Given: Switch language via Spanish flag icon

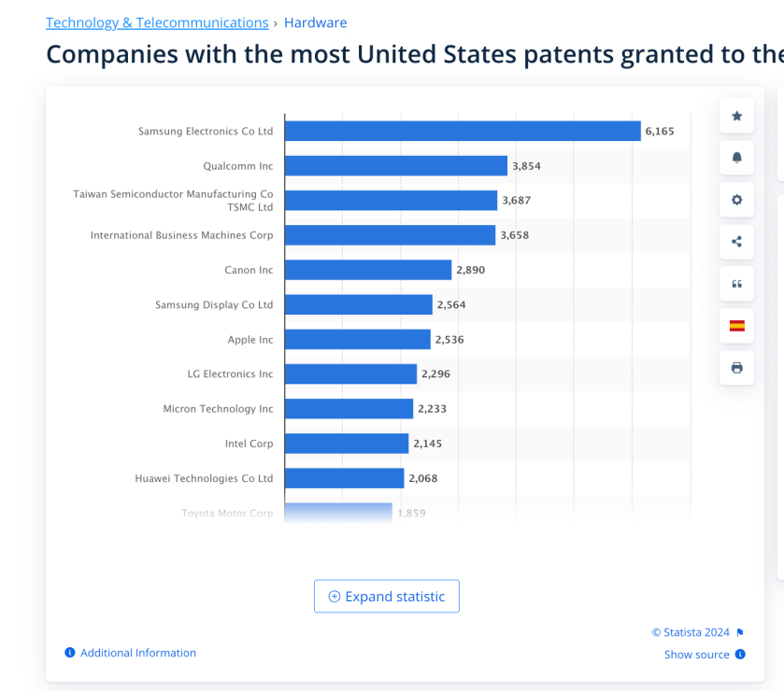Looking at the screenshot, I should pos(736,326).
